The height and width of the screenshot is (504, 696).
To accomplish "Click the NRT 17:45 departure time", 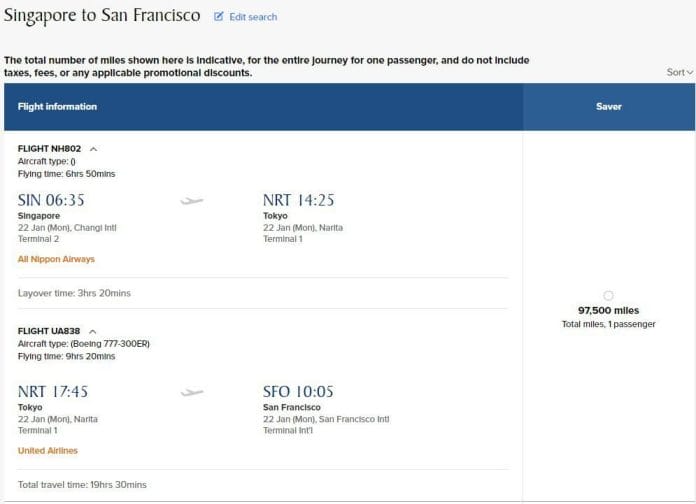I will (x=53, y=392).
